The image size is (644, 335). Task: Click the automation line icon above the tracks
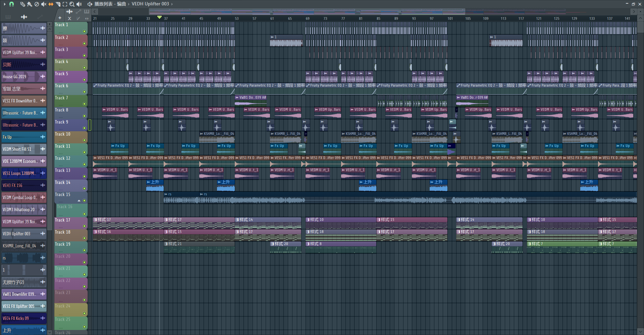[78, 12]
